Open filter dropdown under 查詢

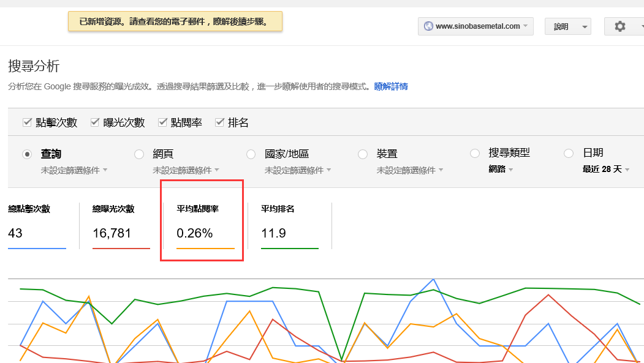coord(74,170)
